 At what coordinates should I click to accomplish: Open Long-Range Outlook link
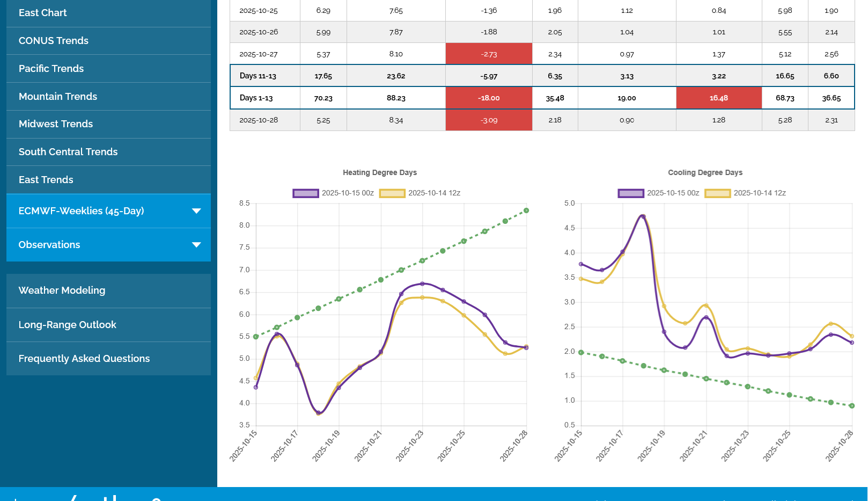click(x=68, y=325)
